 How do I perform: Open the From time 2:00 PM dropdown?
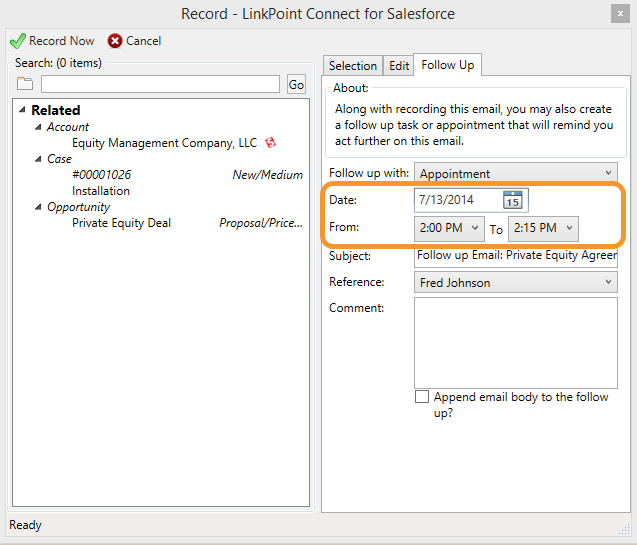(x=449, y=228)
